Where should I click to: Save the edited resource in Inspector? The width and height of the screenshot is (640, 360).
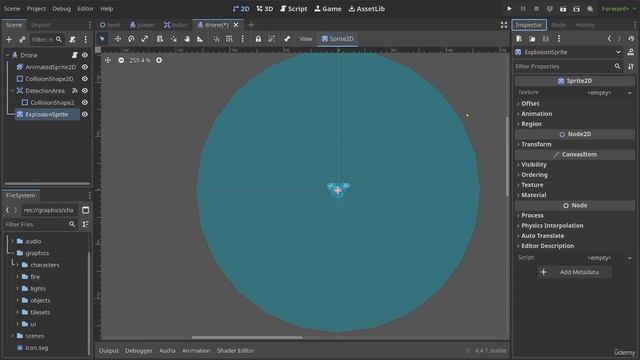click(546, 39)
